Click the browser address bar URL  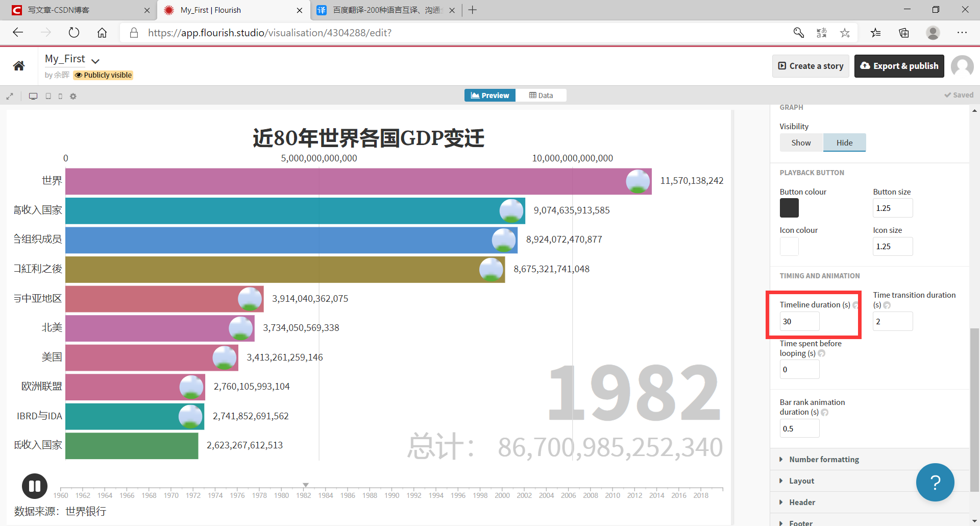(270, 33)
